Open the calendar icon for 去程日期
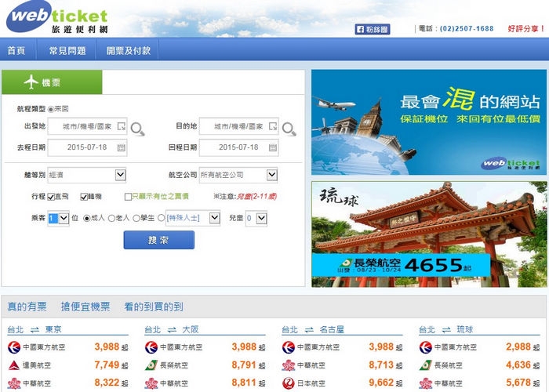This screenshot has height=392, width=549. click(121, 147)
